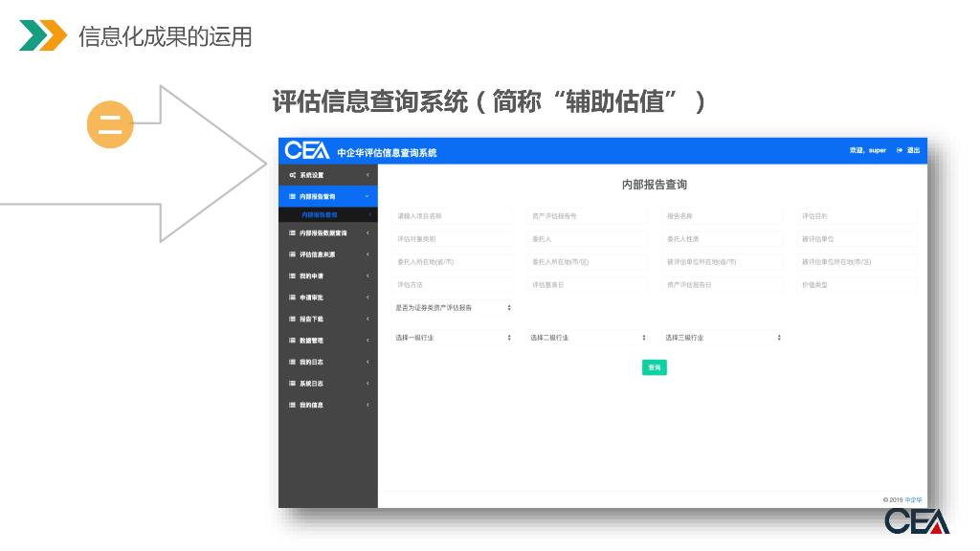Click the 评估对象类别 input field
The width and height of the screenshot is (980, 551).
tap(453, 238)
